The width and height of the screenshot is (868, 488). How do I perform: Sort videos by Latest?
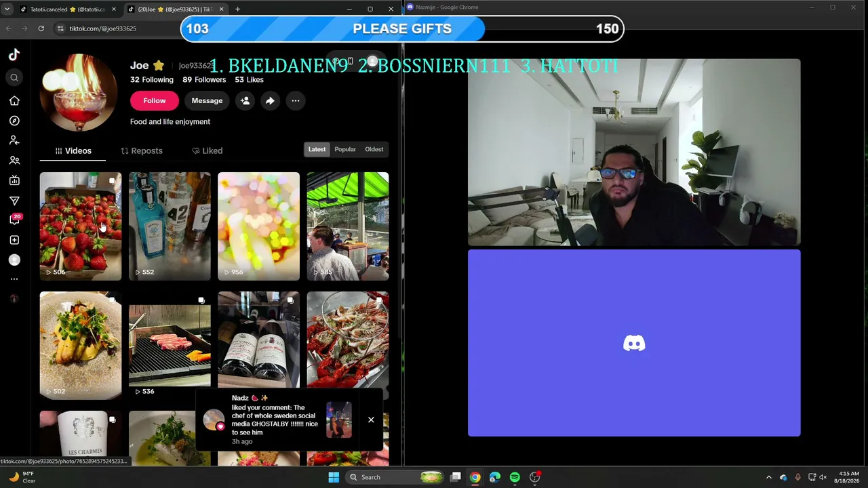(x=317, y=149)
